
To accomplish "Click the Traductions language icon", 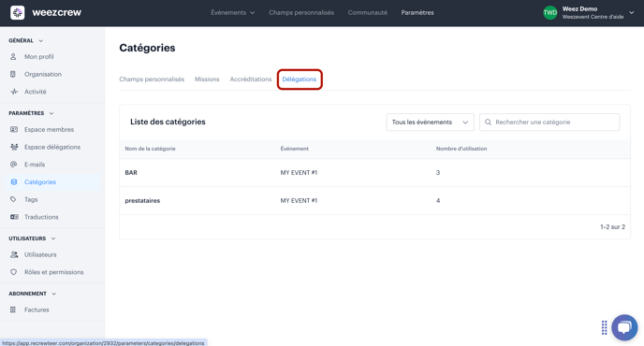I will pos(14,217).
